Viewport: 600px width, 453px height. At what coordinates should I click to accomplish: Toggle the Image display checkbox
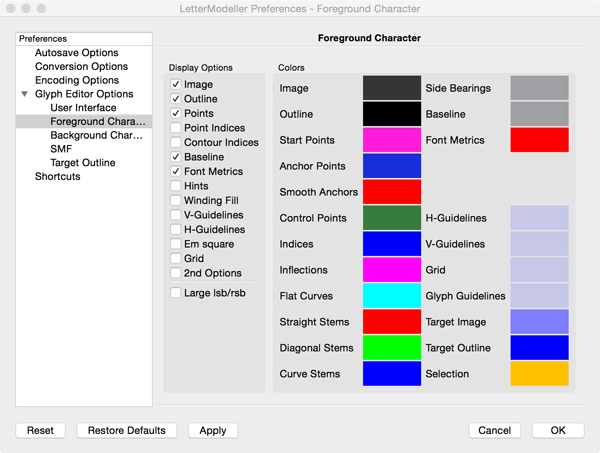176,84
